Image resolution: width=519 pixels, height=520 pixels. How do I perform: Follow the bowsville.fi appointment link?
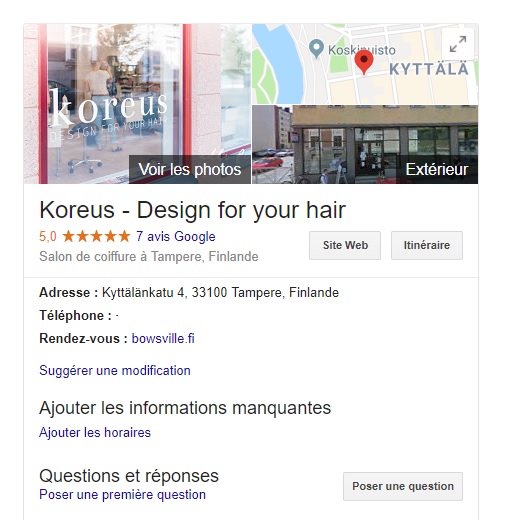(163, 338)
